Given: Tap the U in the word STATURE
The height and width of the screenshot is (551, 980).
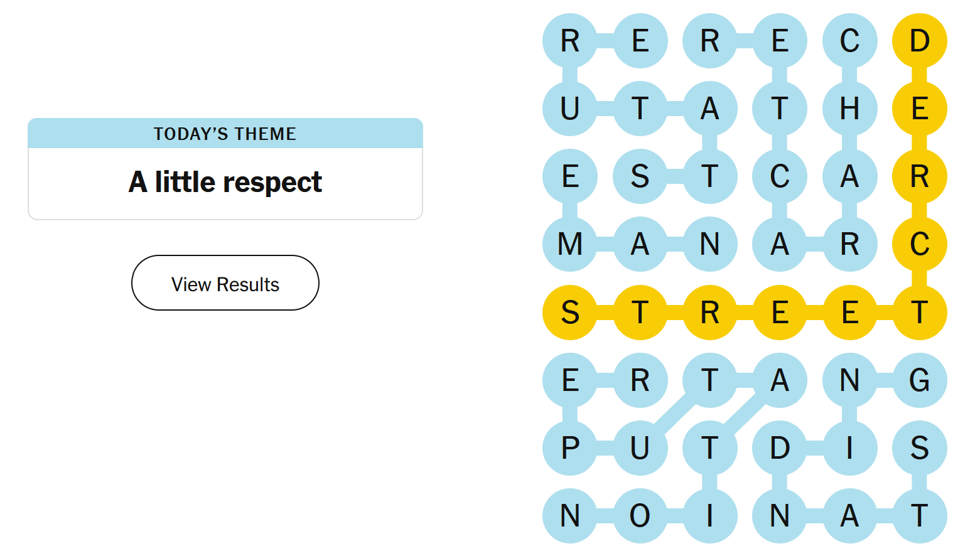Looking at the screenshot, I should (x=570, y=109).
